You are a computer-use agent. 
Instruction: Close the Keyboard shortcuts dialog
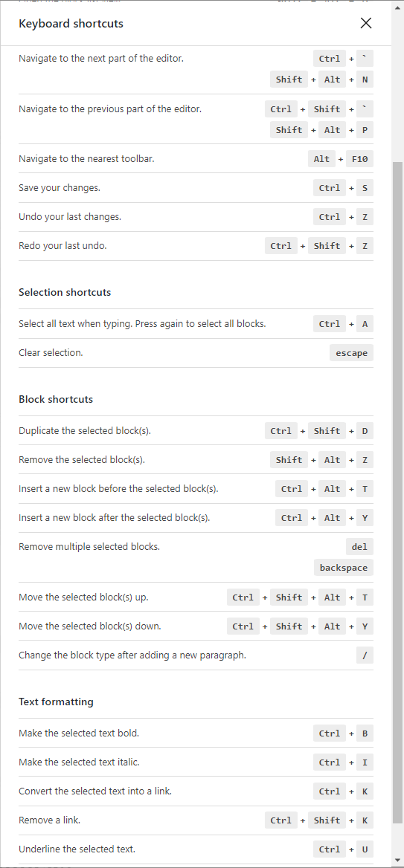pyautogui.click(x=366, y=23)
